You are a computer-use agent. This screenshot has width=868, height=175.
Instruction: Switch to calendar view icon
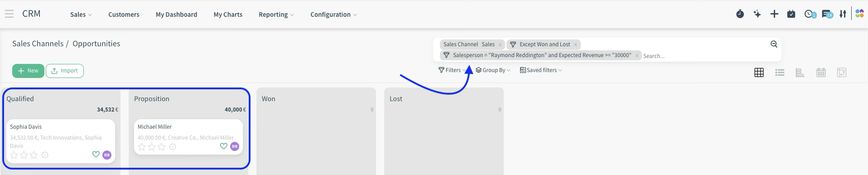click(821, 73)
